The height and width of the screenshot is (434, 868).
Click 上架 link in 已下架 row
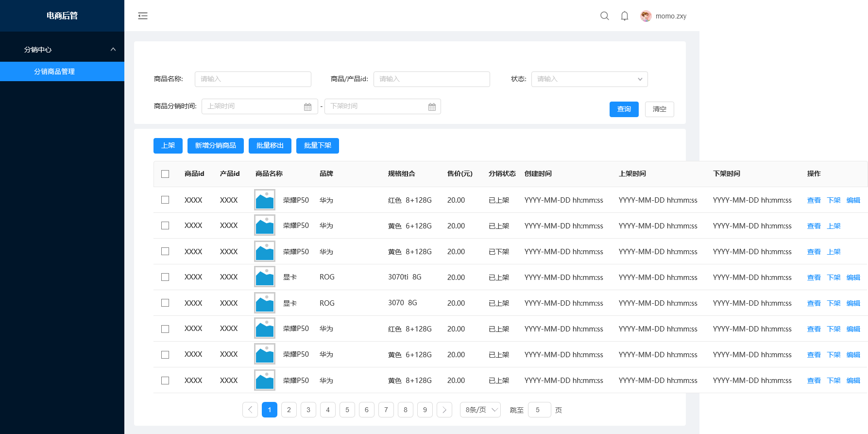point(834,252)
